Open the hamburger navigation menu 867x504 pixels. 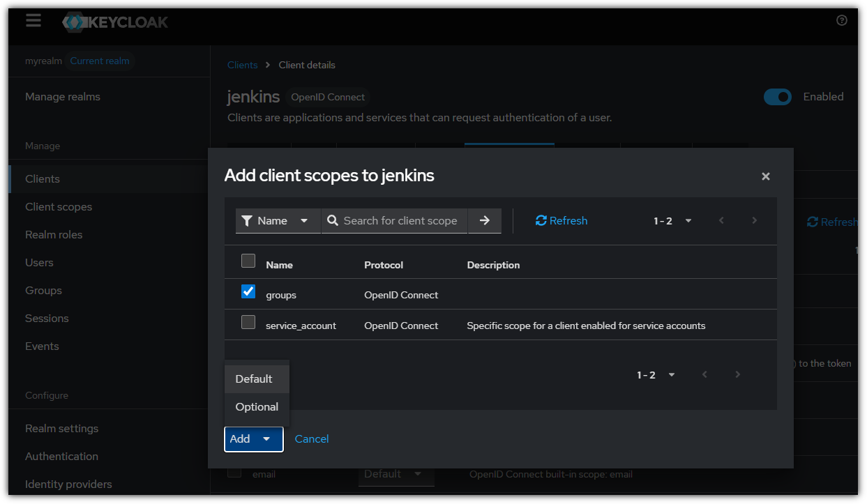tap(33, 20)
